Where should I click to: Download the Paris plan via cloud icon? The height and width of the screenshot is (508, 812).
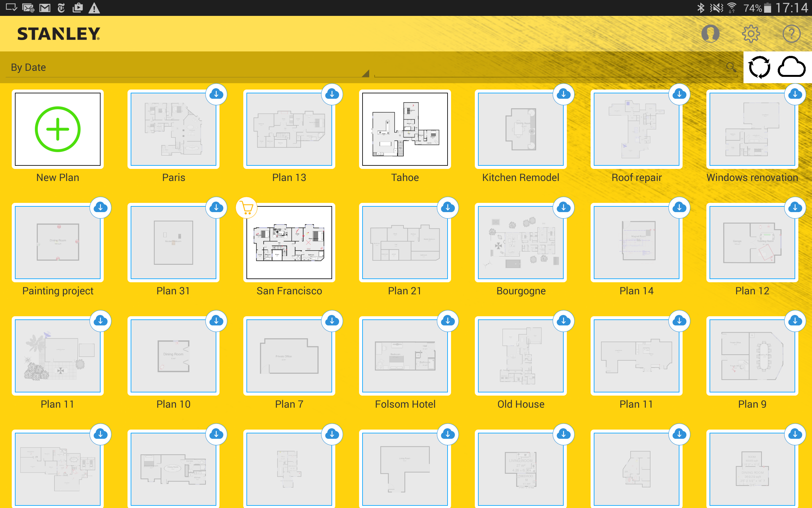point(216,94)
